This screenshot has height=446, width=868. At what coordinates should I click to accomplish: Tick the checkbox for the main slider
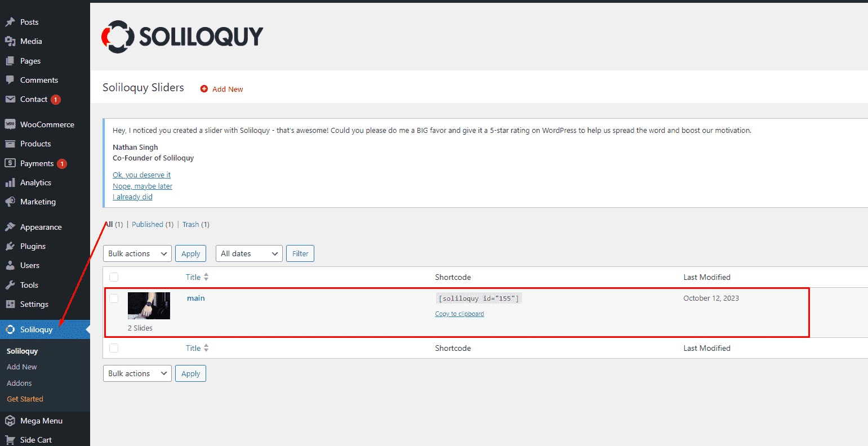pyautogui.click(x=114, y=298)
